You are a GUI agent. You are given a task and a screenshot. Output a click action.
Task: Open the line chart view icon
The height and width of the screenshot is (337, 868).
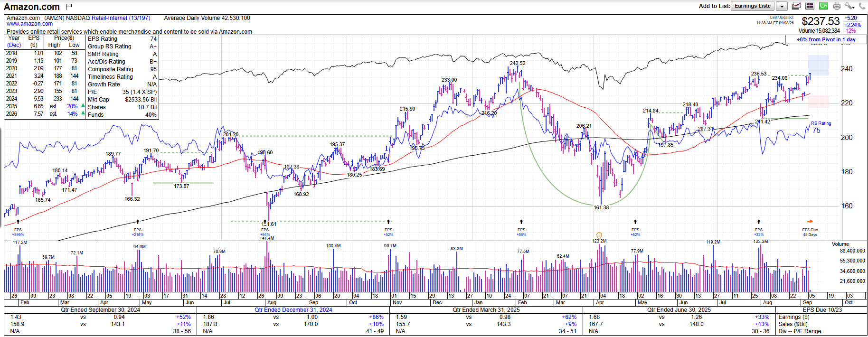796,6
